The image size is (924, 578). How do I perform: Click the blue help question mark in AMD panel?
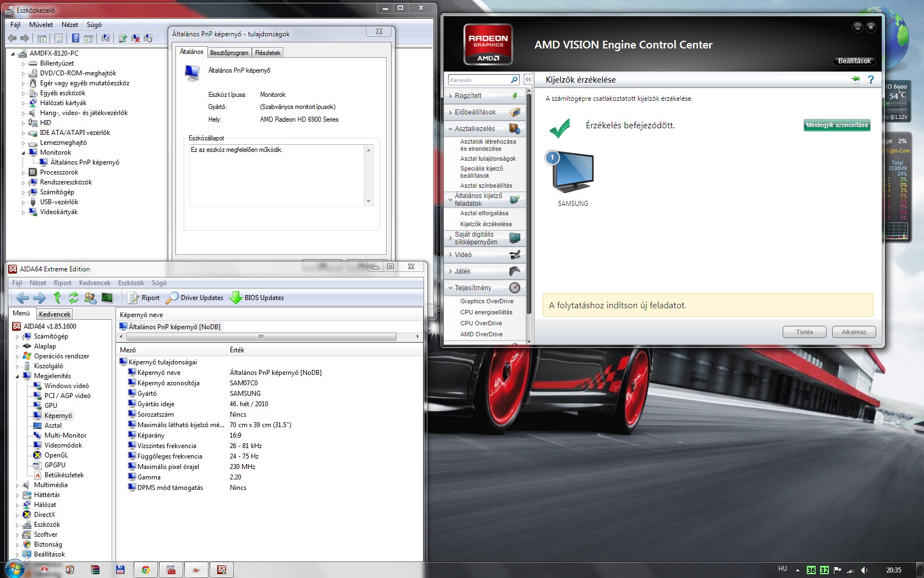871,80
